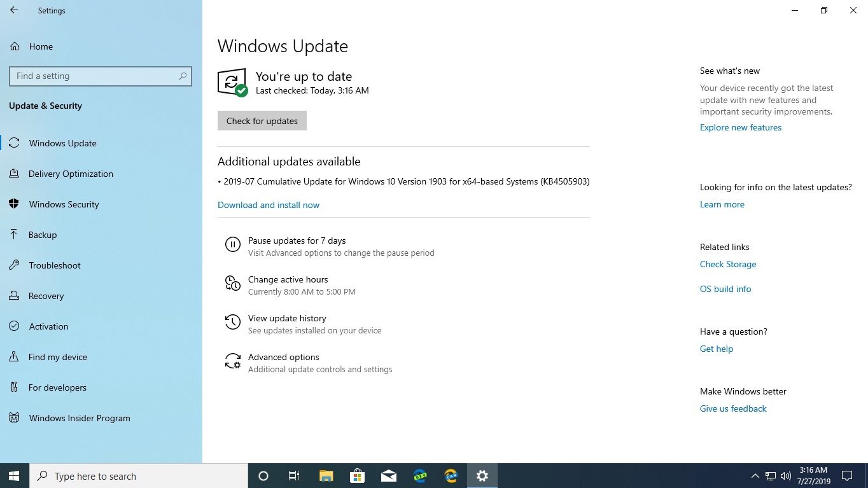
Task: Open the volume control in system tray
Action: coord(786,476)
